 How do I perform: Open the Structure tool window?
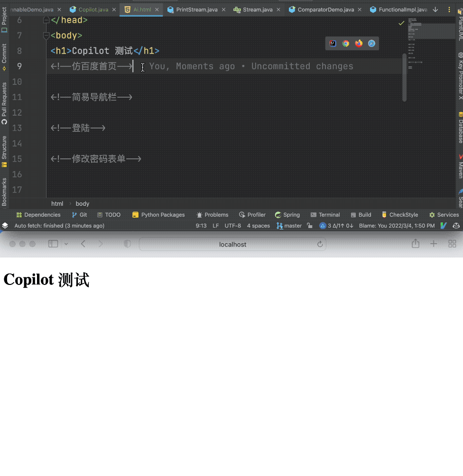tap(4, 151)
